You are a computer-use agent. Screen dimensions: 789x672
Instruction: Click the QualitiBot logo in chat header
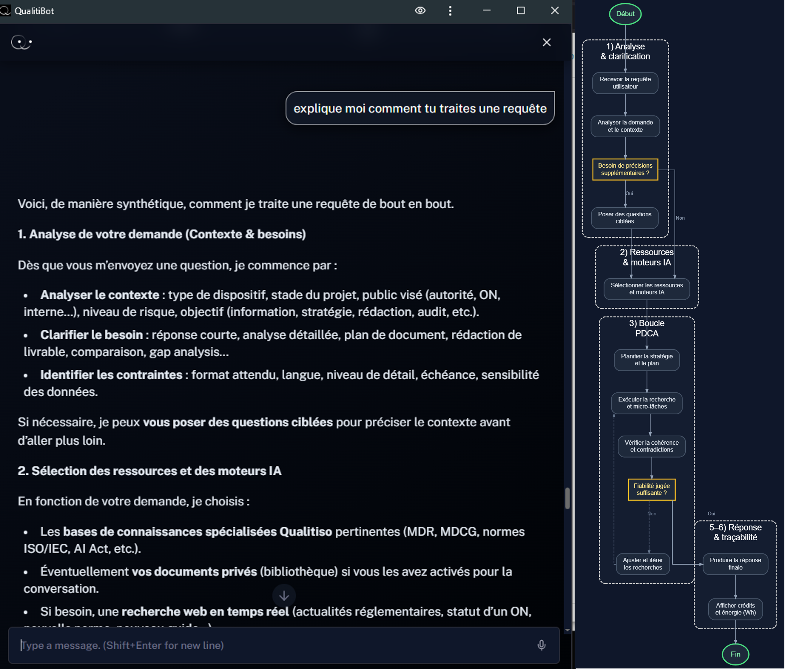21,42
